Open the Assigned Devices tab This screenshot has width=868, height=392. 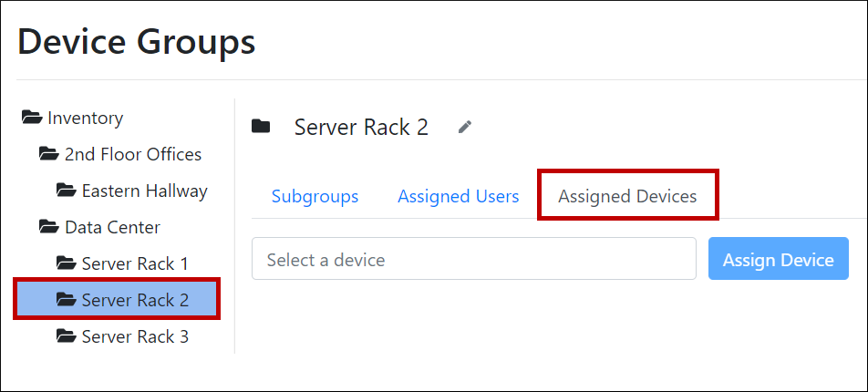(x=627, y=196)
